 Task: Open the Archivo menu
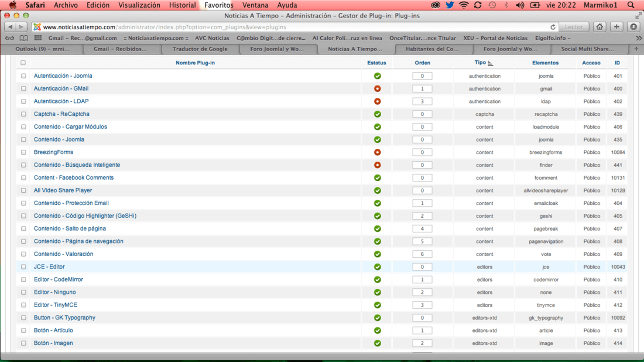pyautogui.click(x=66, y=5)
